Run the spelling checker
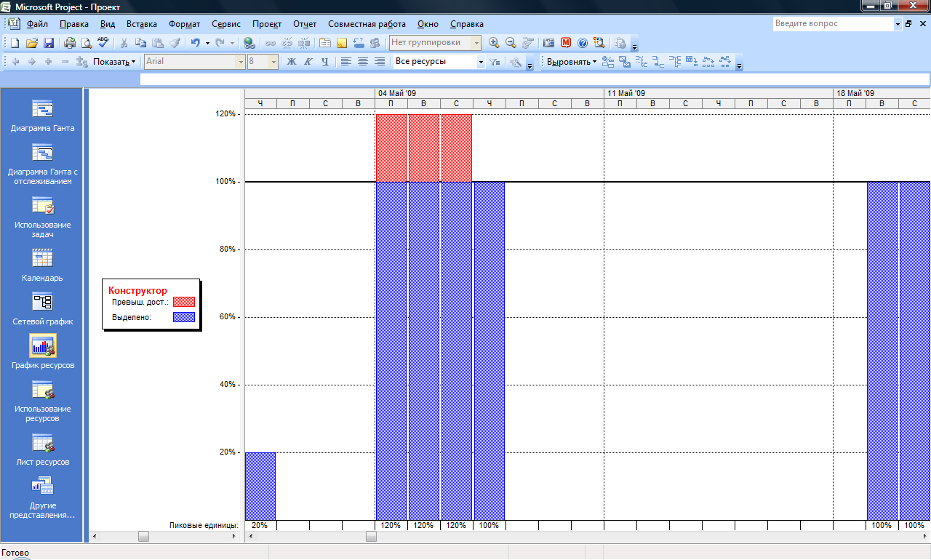 103,43
